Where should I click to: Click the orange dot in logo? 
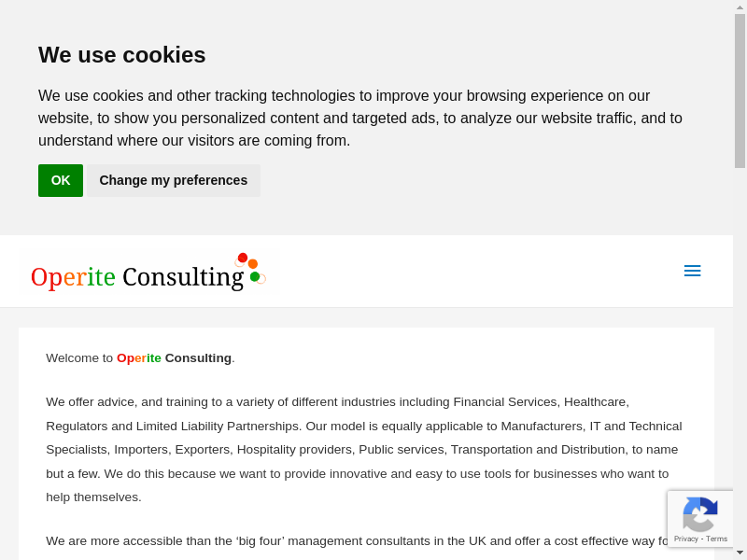coord(253,264)
